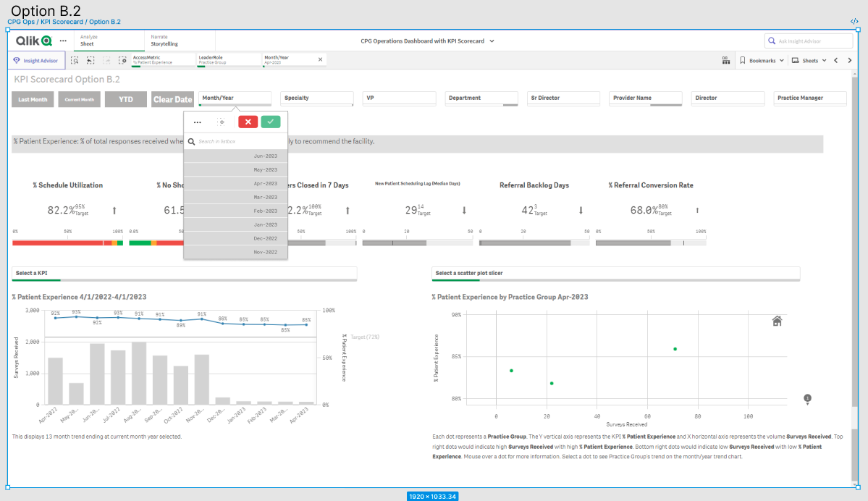Click the Sheets monitor icon
This screenshot has width=868, height=501.
point(796,60)
